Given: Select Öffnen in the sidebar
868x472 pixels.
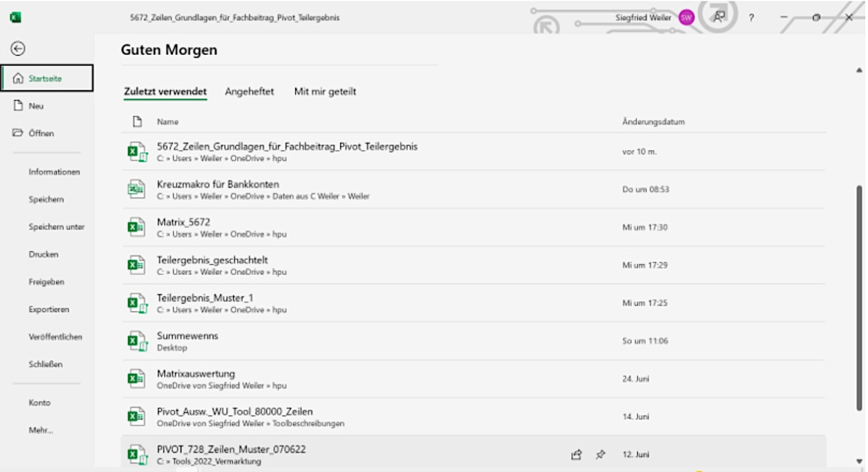Looking at the screenshot, I should point(41,133).
